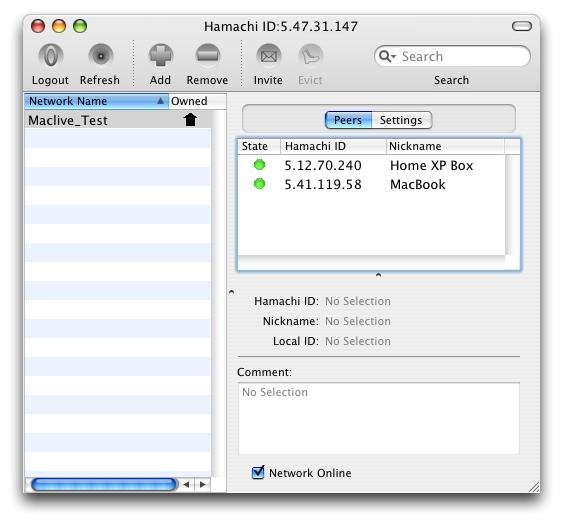Select the Maclive_Test network row
562x525 pixels.
118,120
